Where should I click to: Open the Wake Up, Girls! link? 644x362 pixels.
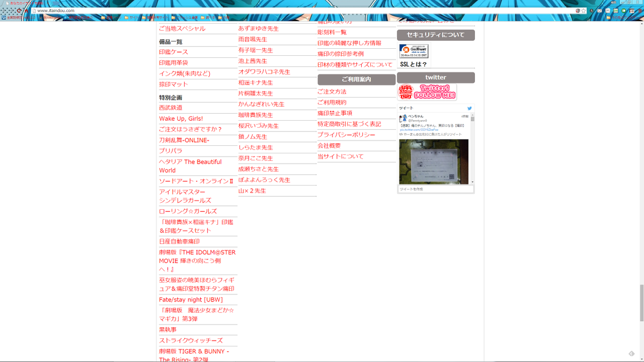point(181,119)
